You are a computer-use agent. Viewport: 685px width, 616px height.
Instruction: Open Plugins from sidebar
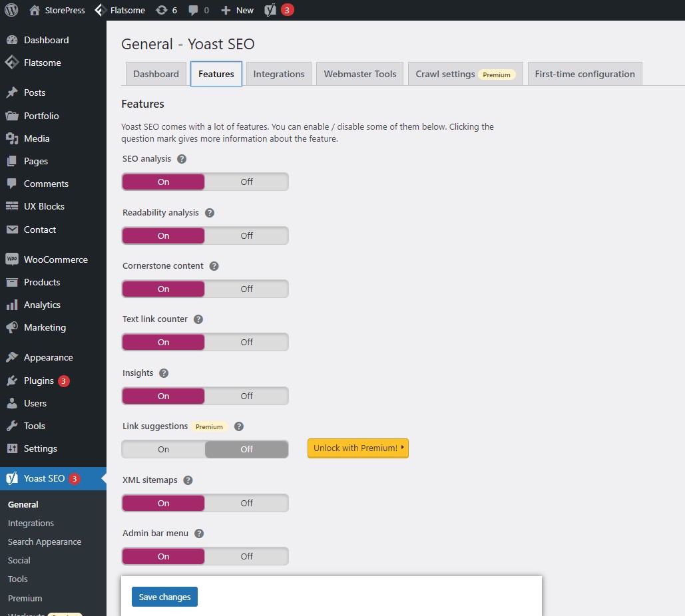[x=53, y=381]
